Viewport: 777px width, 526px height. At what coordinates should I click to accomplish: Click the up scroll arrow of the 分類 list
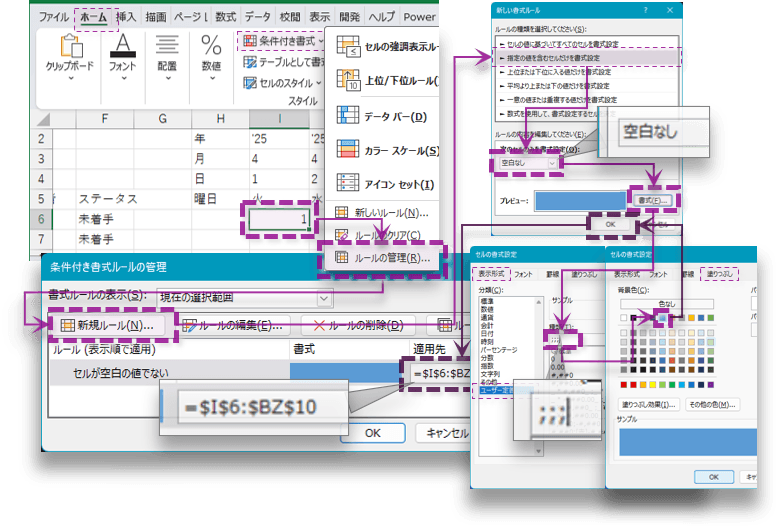(539, 301)
